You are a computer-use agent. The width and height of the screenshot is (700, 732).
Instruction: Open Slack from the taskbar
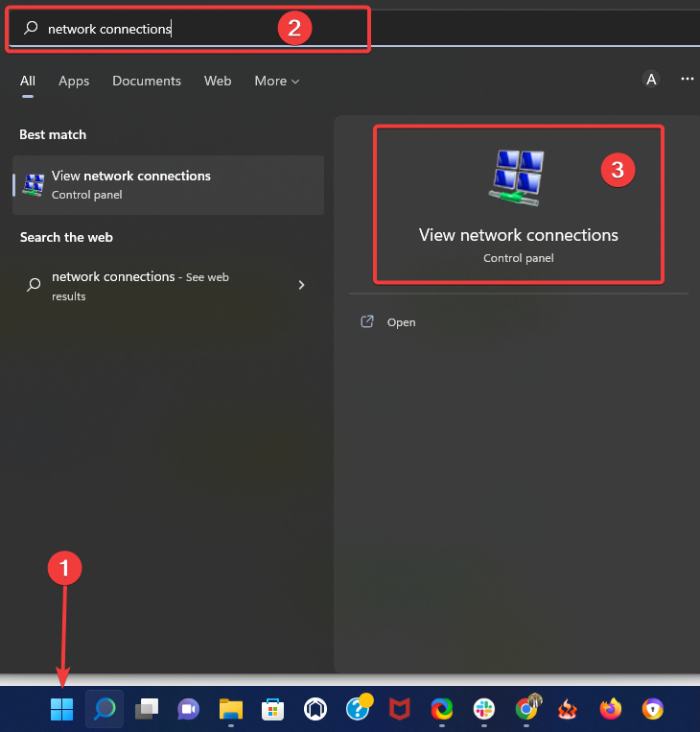tap(484, 710)
